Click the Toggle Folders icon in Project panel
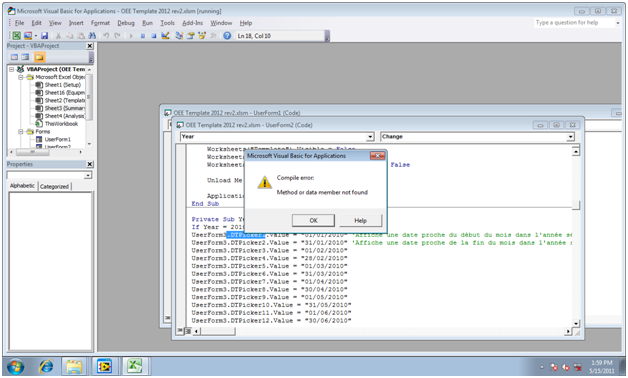 (x=39, y=57)
